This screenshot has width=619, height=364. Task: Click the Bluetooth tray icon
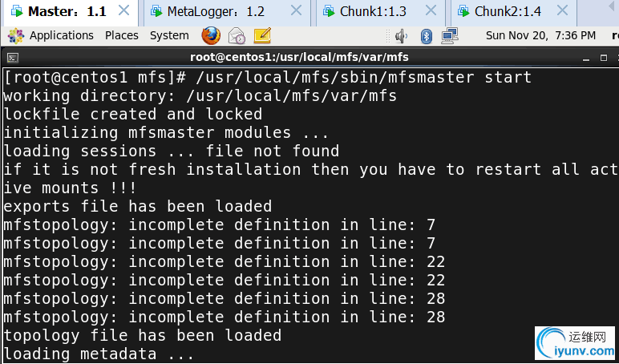pyautogui.click(x=426, y=36)
